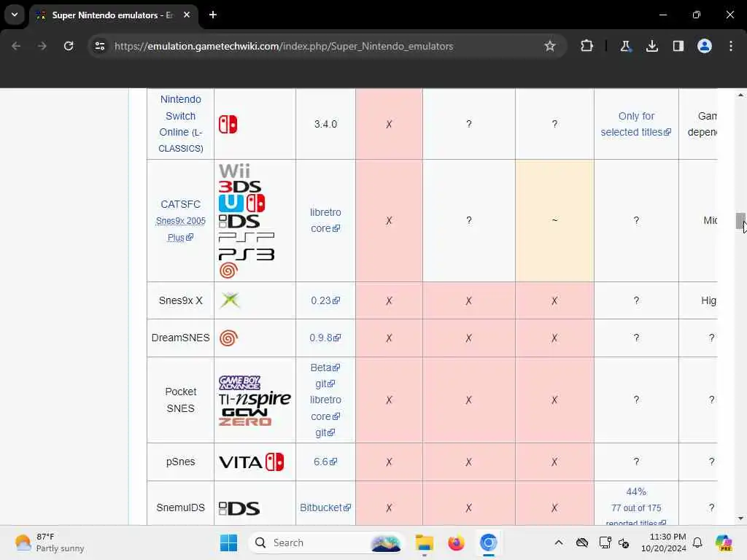Click the Wii logo in CATSFC row
This screenshot has width=747, height=560.
(234, 171)
